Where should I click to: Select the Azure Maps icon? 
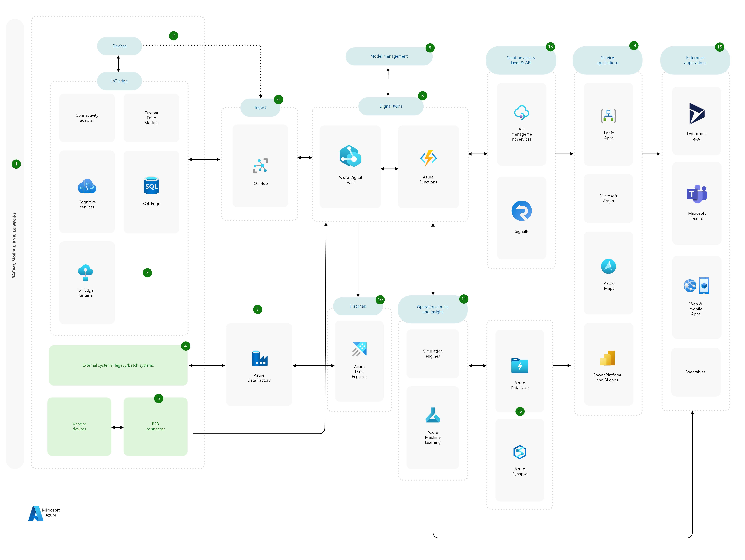(x=608, y=267)
